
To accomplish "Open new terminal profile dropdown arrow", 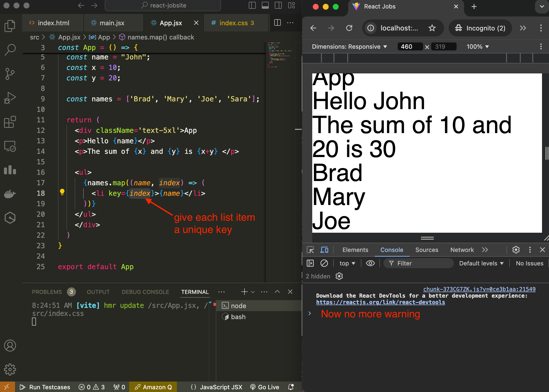I will pyautogui.click(x=253, y=292).
